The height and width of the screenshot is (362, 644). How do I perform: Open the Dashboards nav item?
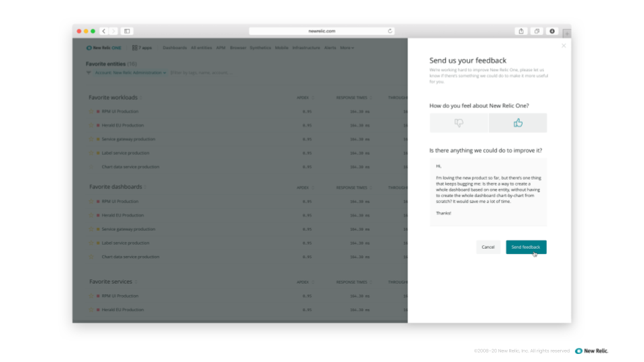tap(174, 48)
